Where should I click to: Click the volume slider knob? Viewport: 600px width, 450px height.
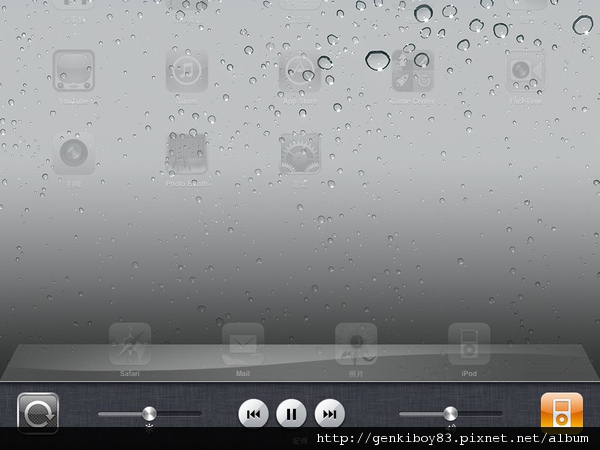coord(450,413)
